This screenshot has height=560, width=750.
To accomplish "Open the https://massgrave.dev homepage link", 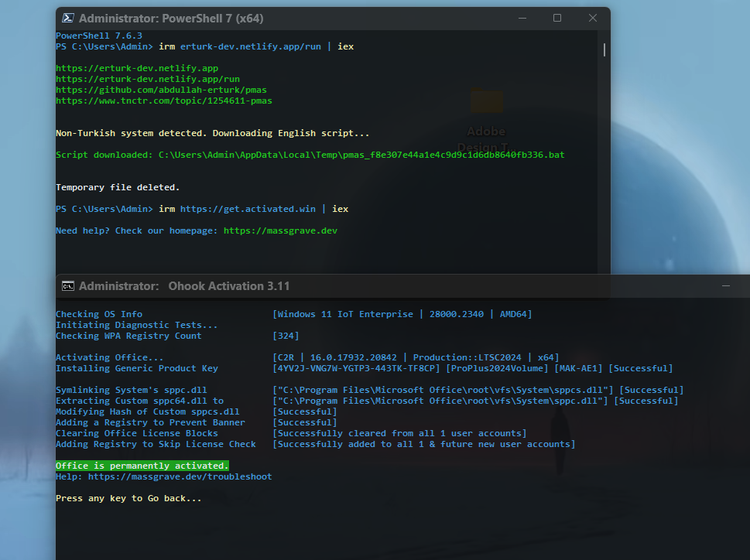I will tap(280, 230).
